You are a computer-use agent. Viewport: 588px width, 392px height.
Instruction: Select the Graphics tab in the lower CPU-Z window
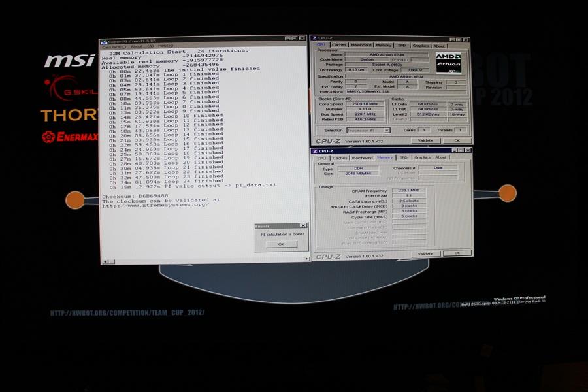422,157
